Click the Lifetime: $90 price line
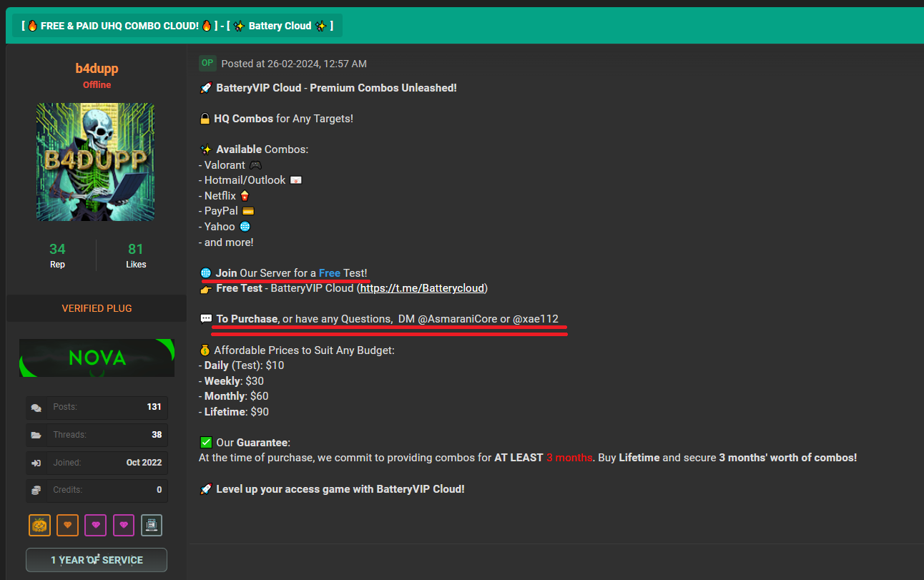 click(x=234, y=412)
